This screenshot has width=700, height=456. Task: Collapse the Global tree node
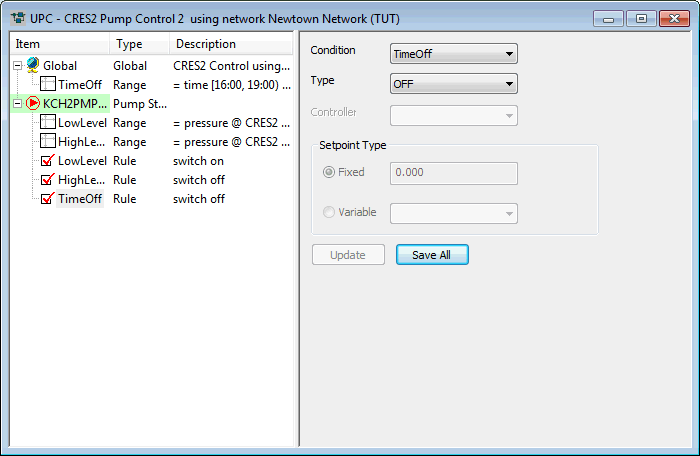[x=18, y=65]
